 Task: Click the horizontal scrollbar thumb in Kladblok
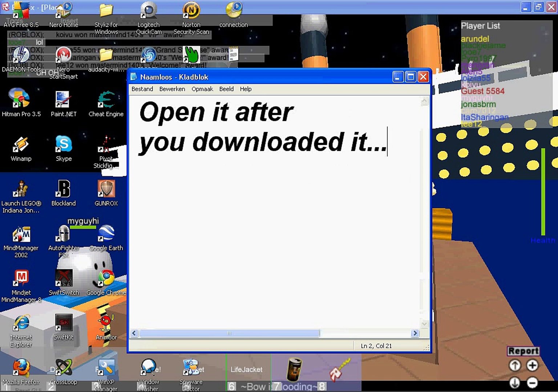click(229, 333)
